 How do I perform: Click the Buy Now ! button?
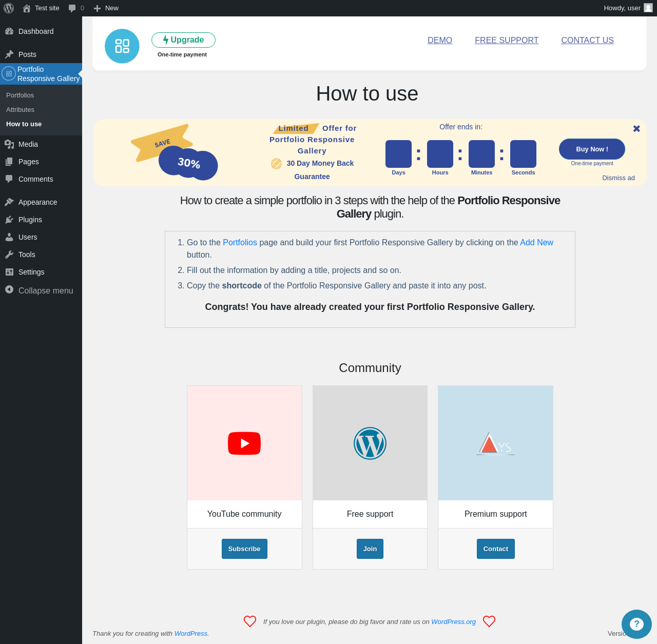592,149
